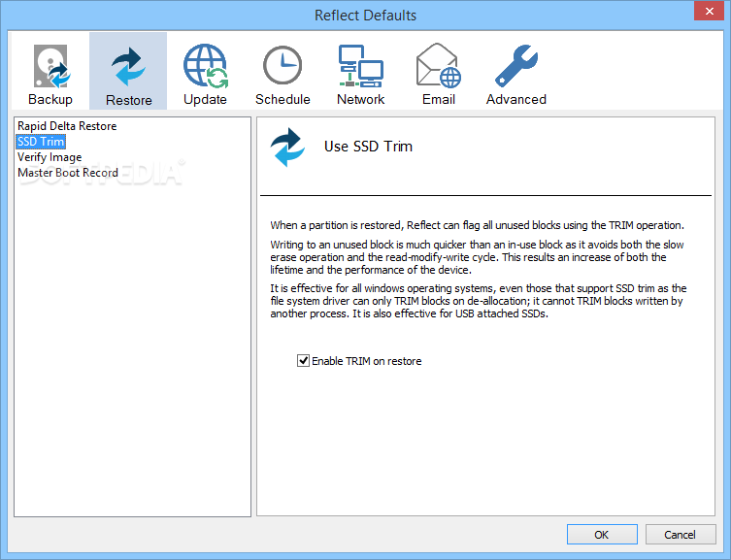Open the Schedule clock icon

pos(282,65)
